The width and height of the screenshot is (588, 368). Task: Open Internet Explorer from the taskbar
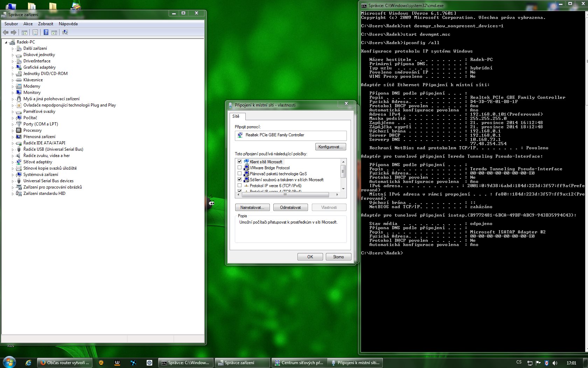point(28,363)
